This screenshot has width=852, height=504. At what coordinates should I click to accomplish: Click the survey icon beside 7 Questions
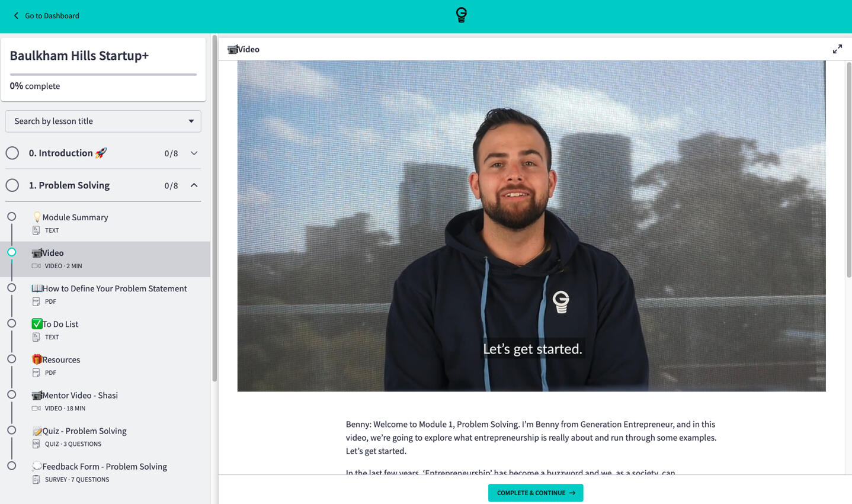click(x=36, y=479)
